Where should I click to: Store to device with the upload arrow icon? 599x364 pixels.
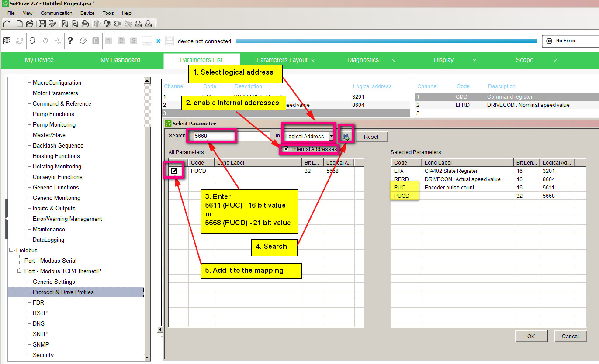[138, 24]
